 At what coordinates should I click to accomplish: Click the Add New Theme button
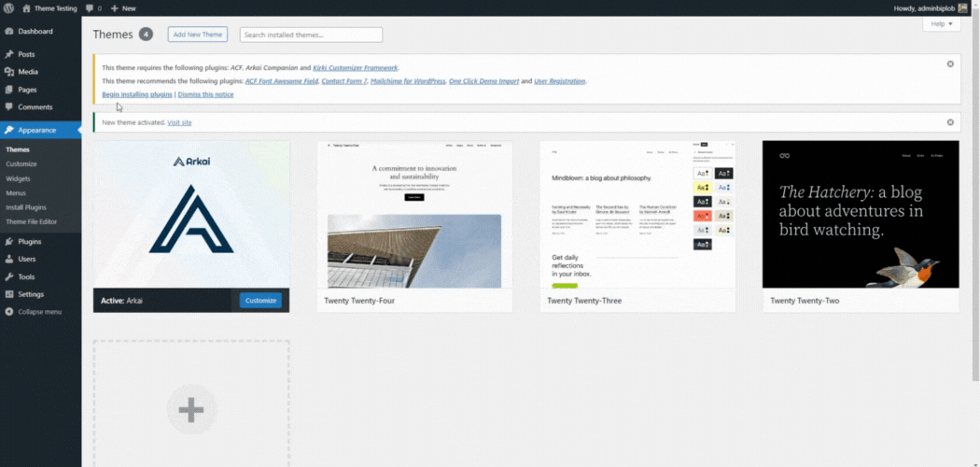tap(198, 35)
